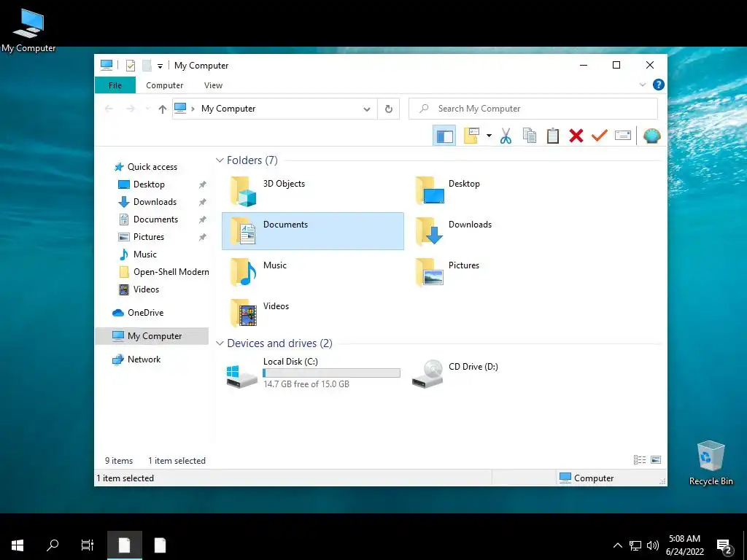
Task: Open Task View on the taskbar
Action: 88,545
